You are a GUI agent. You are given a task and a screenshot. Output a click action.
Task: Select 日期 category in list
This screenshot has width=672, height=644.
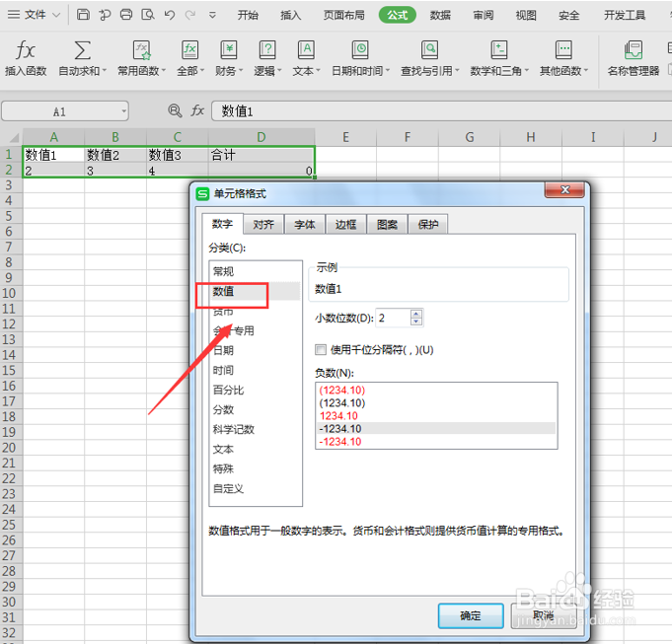[256, 350]
